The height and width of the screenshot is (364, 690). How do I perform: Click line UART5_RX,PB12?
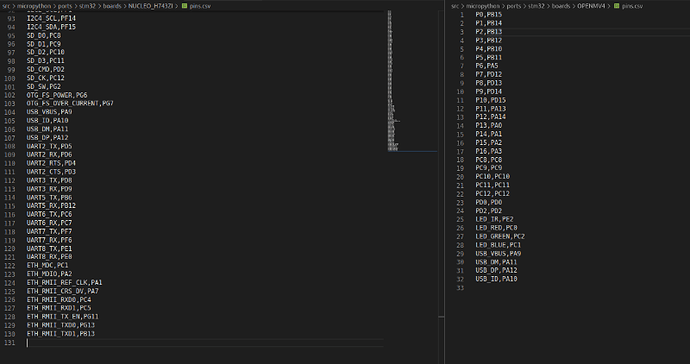pos(51,206)
